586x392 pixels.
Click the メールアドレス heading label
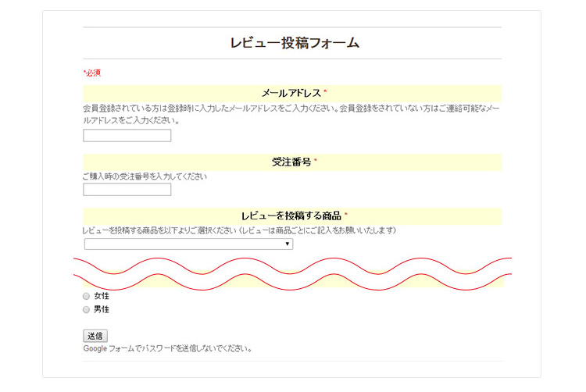(291, 93)
